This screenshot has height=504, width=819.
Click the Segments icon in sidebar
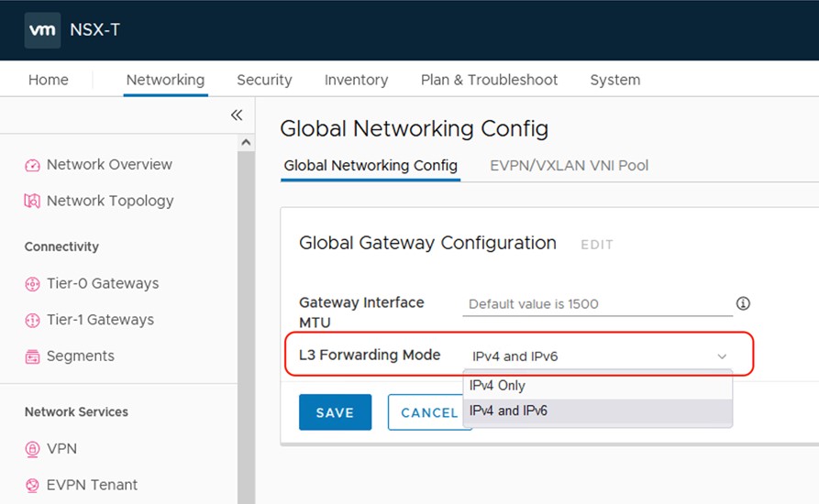point(32,356)
